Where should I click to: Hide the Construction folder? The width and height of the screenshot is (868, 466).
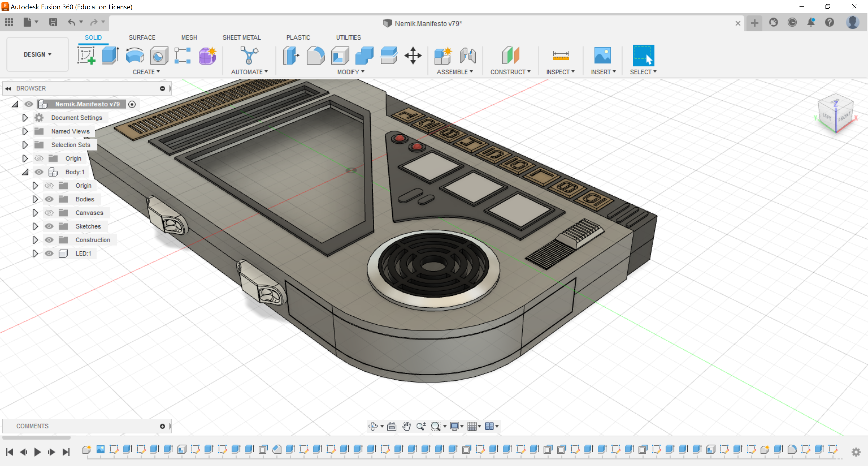pyautogui.click(x=49, y=240)
